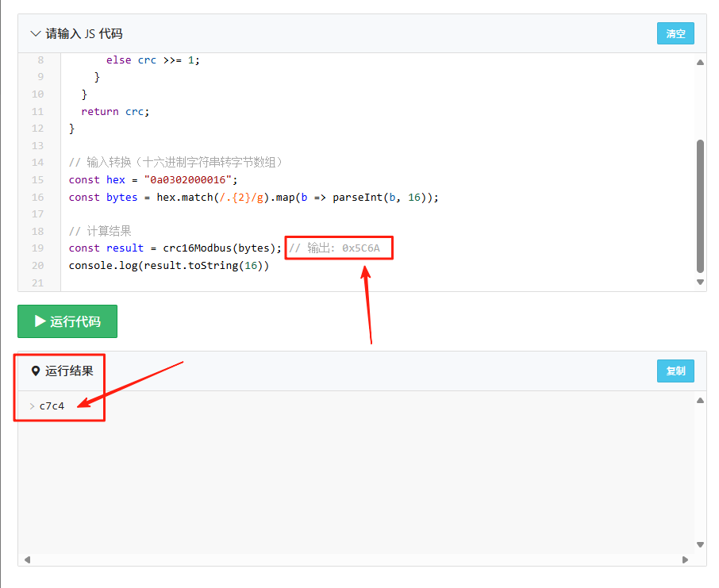
Task: Click the 'return crc;' line
Action: click(x=115, y=111)
